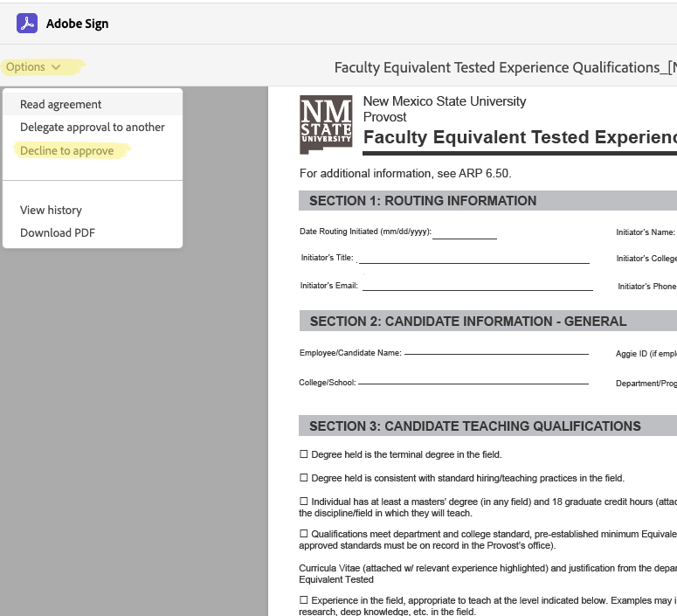Click the 'Aggie ID' label
Screen dimensions: 677x616
(646, 354)
